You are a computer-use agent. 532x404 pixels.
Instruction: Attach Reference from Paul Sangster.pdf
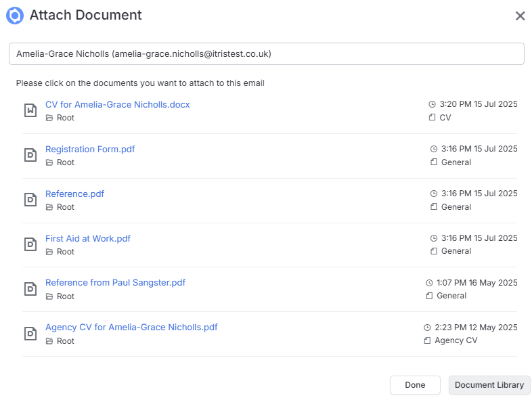(x=115, y=283)
